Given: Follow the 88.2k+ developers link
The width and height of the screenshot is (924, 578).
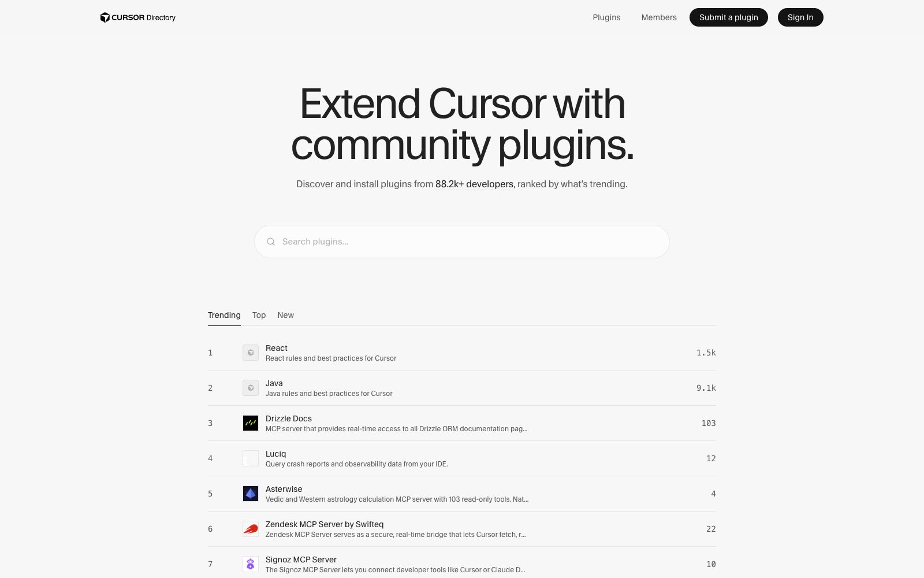Looking at the screenshot, I should (x=474, y=184).
